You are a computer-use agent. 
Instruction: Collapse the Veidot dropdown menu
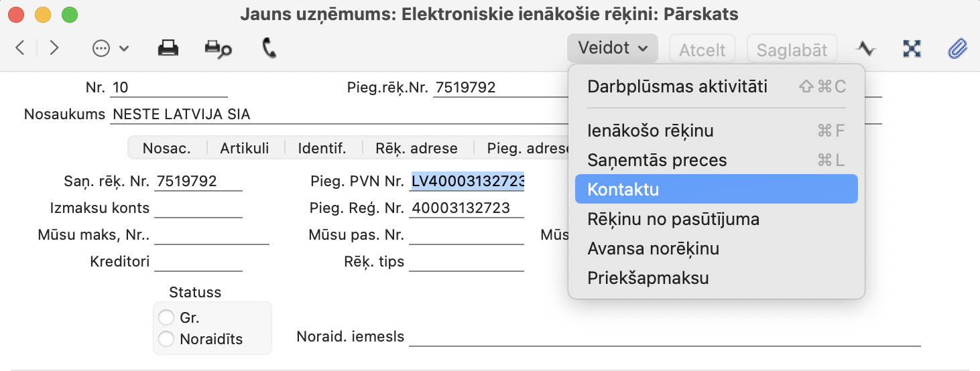(612, 48)
